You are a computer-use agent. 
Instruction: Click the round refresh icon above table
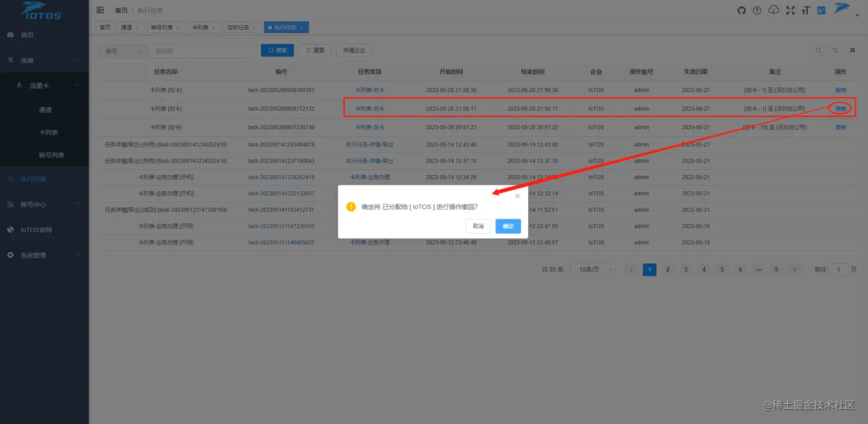(x=835, y=50)
